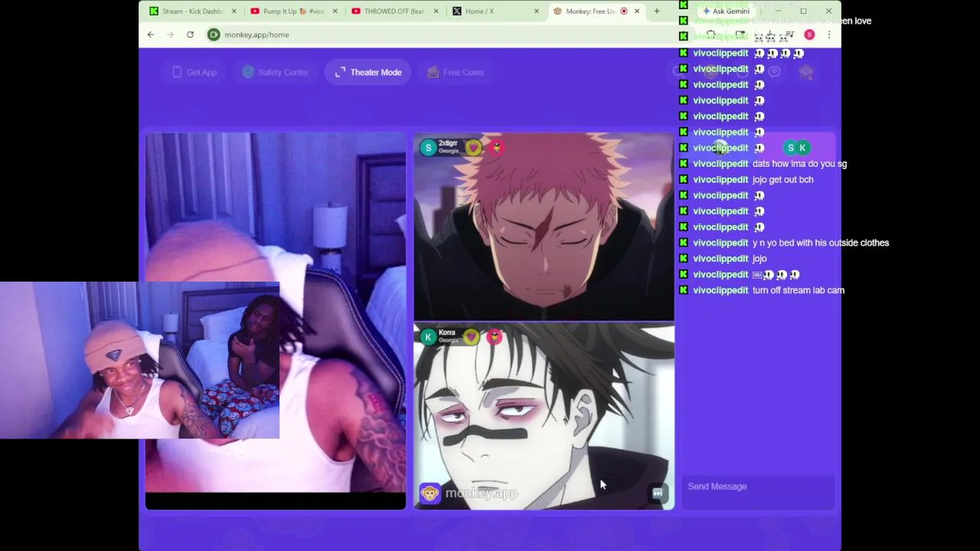Screen dimensions: 980x551
Task: Click the K avatar in the chat header
Action: (x=802, y=148)
